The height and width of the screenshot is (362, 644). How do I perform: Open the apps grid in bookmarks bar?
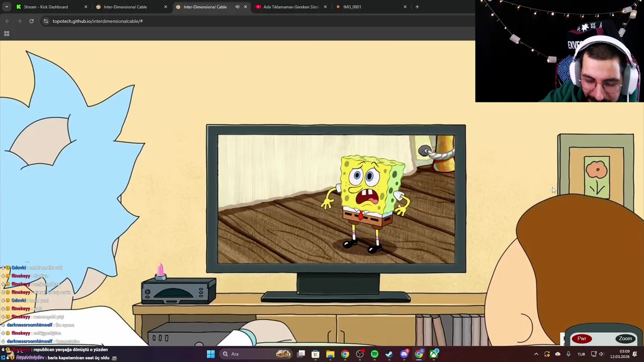7,34
